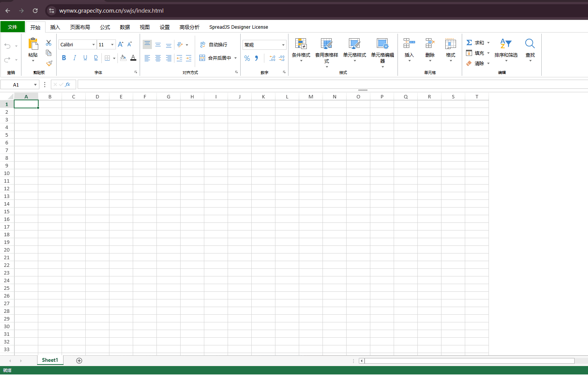Apply percent style format

coord(247,58)
